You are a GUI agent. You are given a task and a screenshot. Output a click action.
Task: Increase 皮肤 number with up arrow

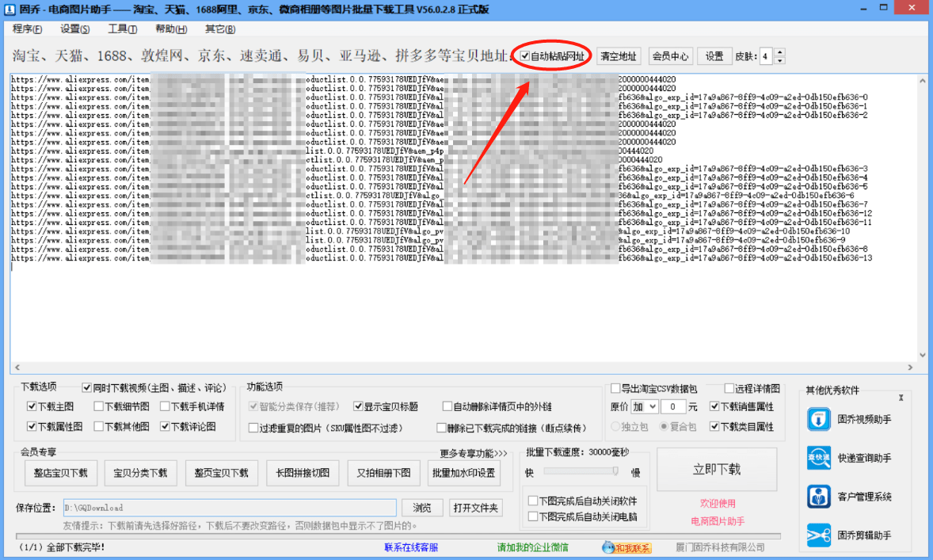[779, 52]
